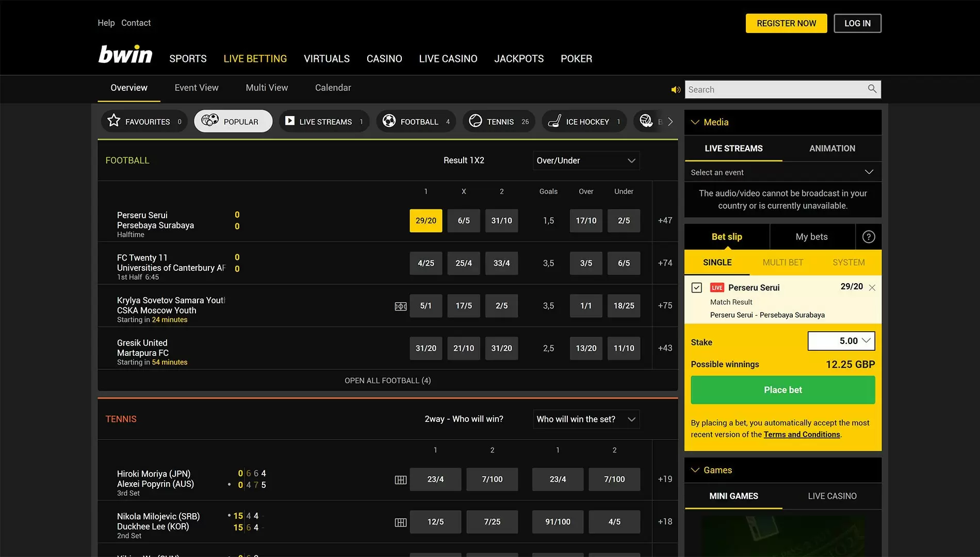Screen dimensions: 980x557
Task: Expand +74 more markets FC Twenty 11
Action: 665,263
